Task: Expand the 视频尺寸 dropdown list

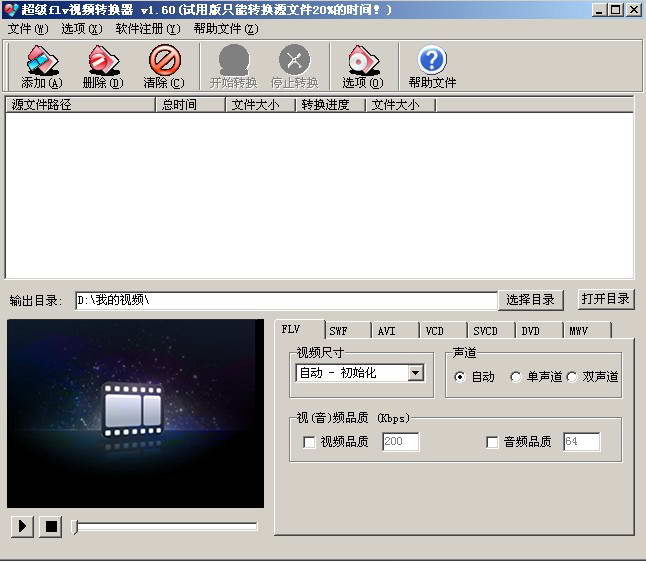Action: 416,373
